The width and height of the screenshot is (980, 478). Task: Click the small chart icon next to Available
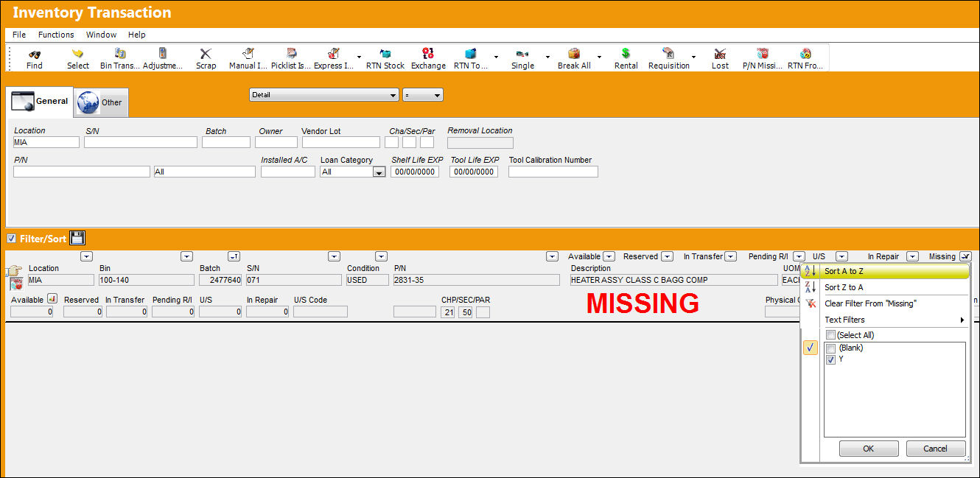point(52,299)
